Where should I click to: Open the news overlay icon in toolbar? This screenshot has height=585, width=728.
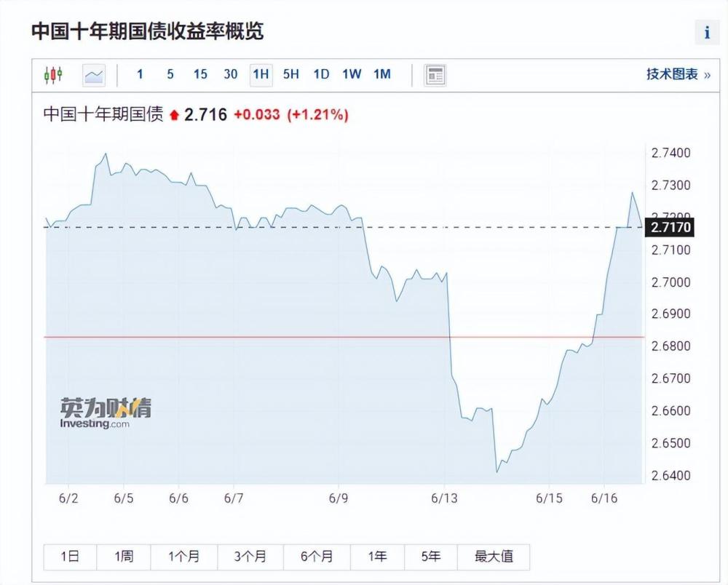pyautogui.click(x=435, y=75)
